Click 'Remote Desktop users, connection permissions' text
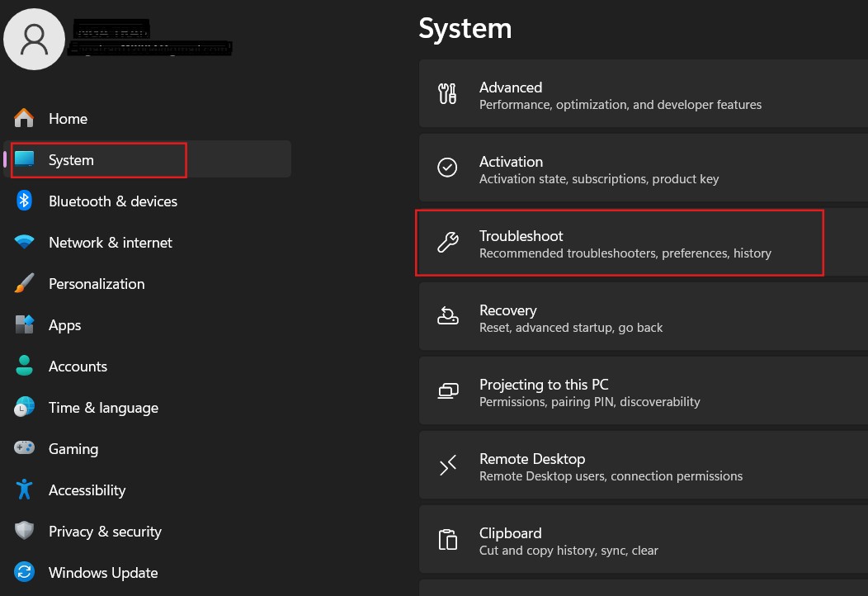The width and height of the screenshot is (868, 596). [611, 475]
